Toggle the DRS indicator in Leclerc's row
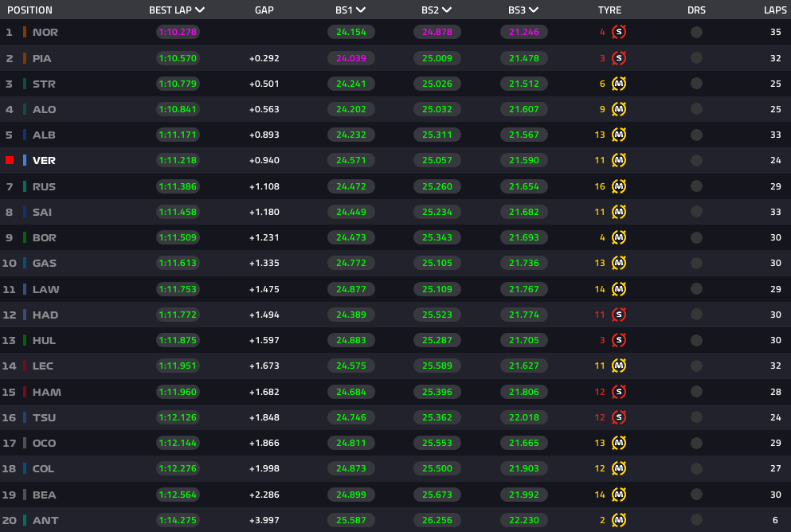791x532 pixels. tap(696, 366)
